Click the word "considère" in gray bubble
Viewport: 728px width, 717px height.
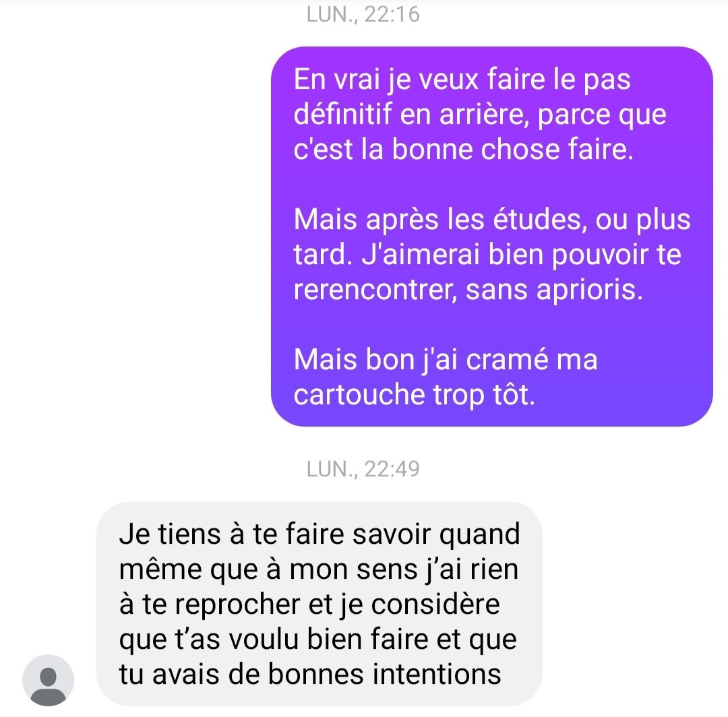click(435, 604)
